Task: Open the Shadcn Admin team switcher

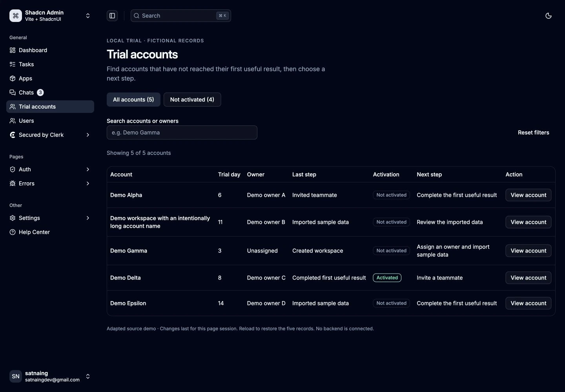Action: (x=50, y=16)
